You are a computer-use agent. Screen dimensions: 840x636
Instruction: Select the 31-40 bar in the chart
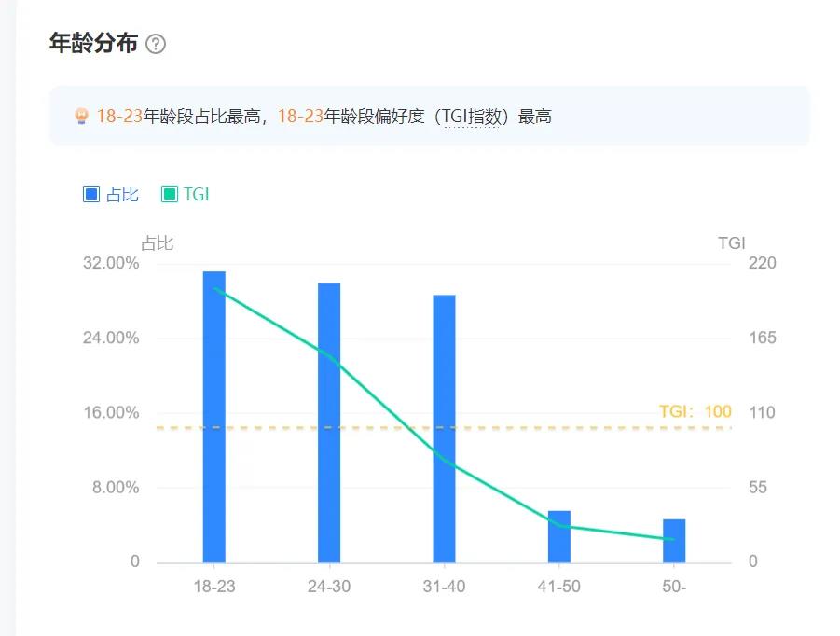tap(444, 424)
